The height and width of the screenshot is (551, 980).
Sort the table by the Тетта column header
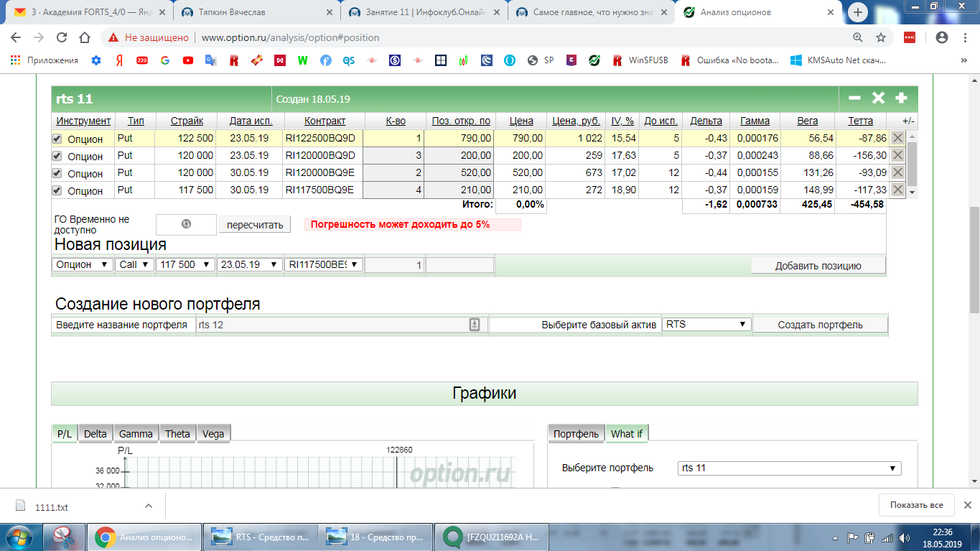(x=861, y=121)
